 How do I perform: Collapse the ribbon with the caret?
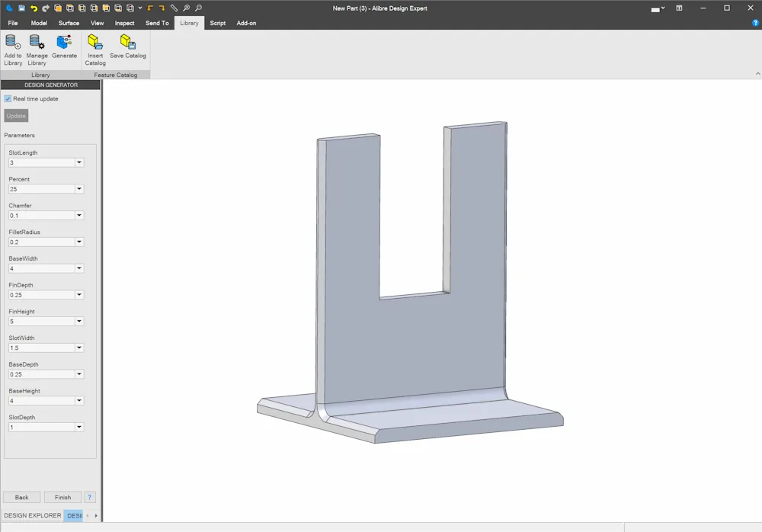(757, 74)
